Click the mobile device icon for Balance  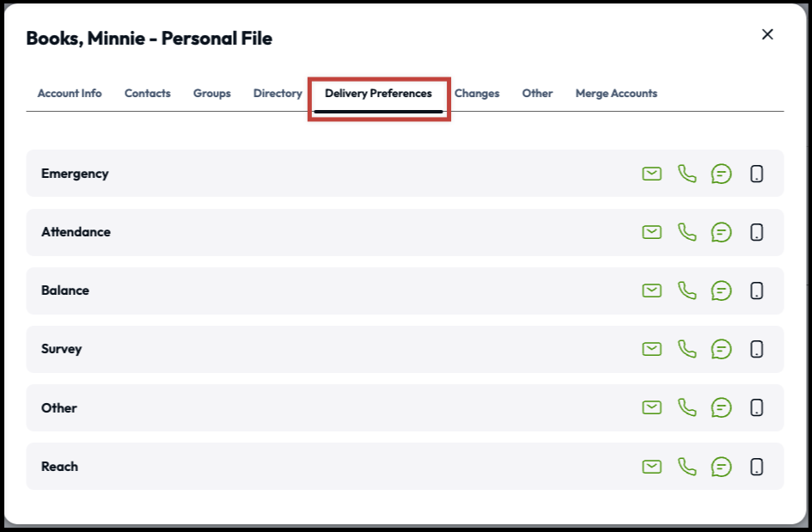pyautogui.click(x=755, y=290)
